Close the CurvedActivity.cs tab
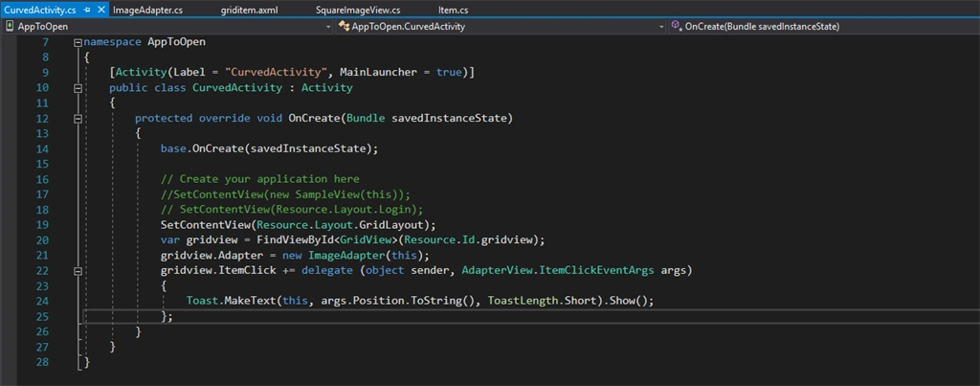 100,11
